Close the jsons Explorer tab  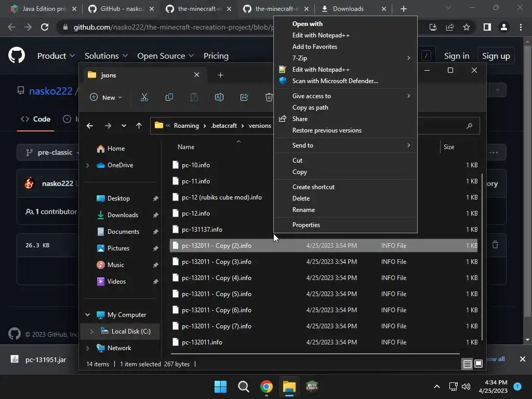click(197, 75)
